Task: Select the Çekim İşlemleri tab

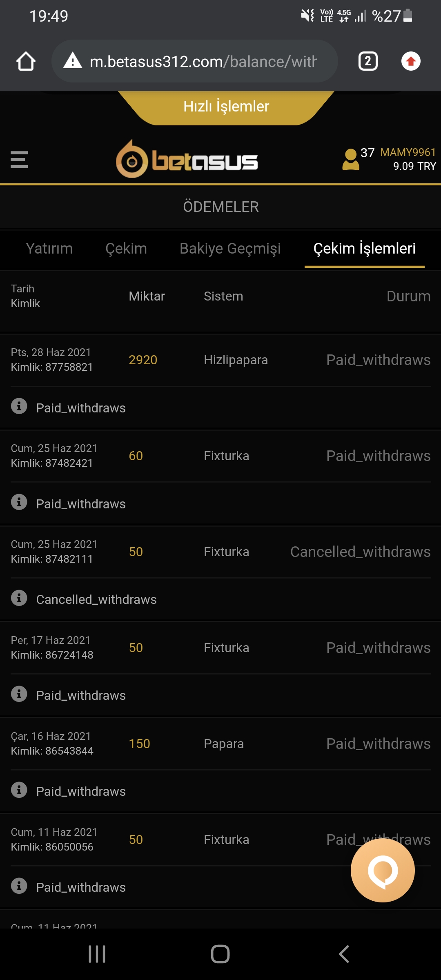Action: point(364,249)
